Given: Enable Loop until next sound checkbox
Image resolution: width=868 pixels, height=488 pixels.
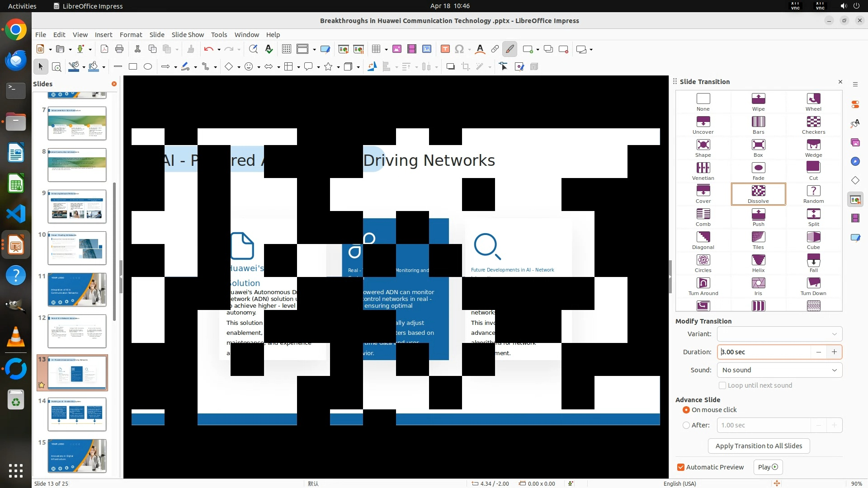Looking at the screenshot, I should [x=722, y=385].
